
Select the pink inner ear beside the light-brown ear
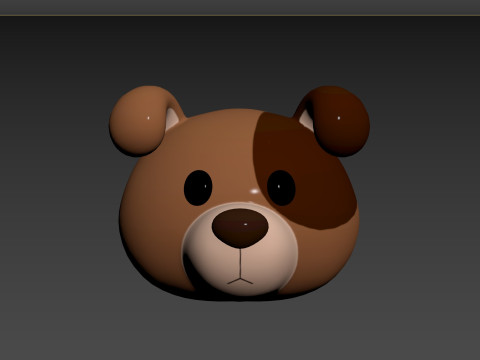(x=171, y=119)
